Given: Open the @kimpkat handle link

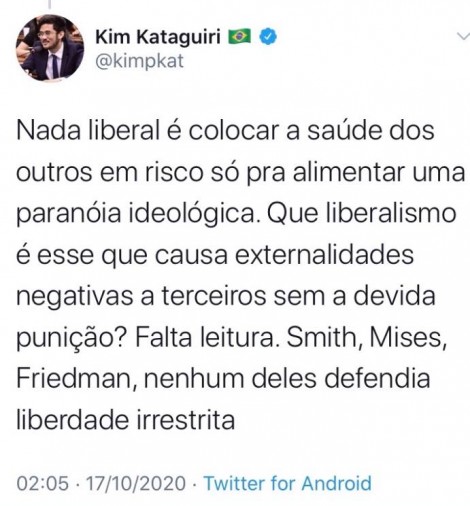Looking at the screenshot, I should 139,61.
